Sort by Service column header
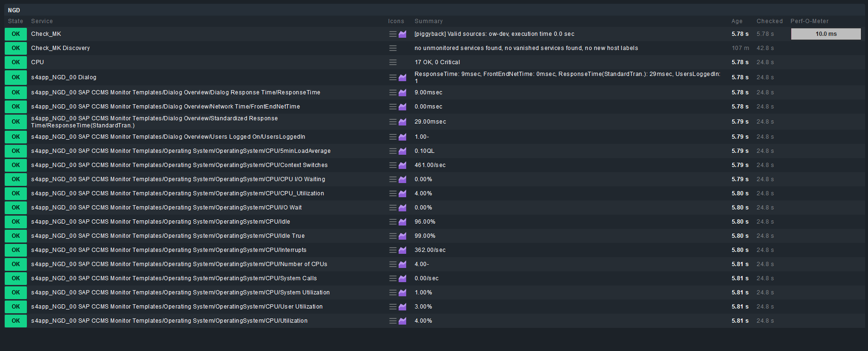The image size is (868, 351). coord(42,21)
